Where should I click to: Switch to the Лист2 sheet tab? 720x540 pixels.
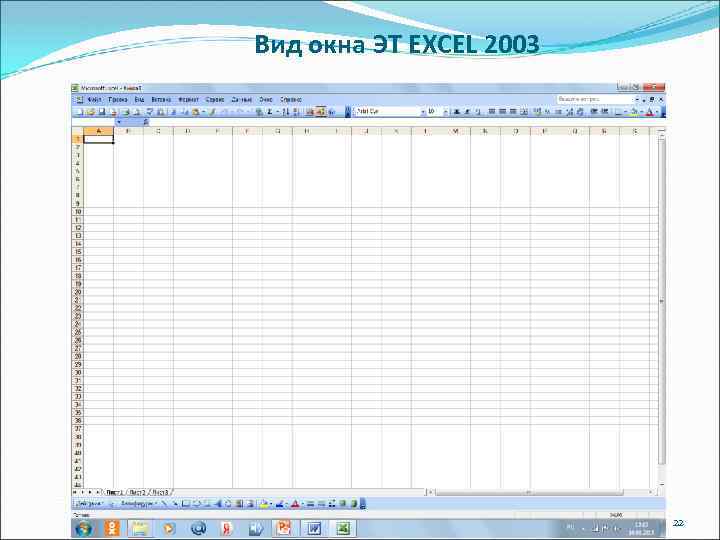[x=137, y=492]
